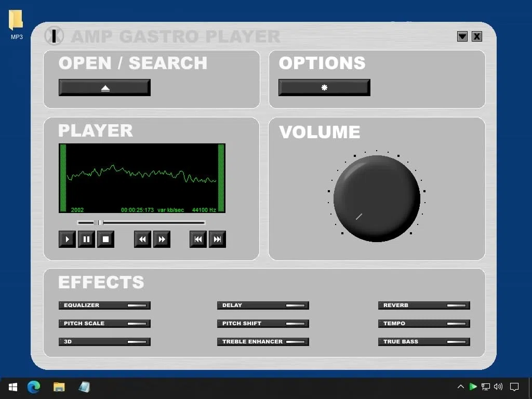The image size is (532, 399).
Task: Pause the current track
Action: (x=87, y=239)
